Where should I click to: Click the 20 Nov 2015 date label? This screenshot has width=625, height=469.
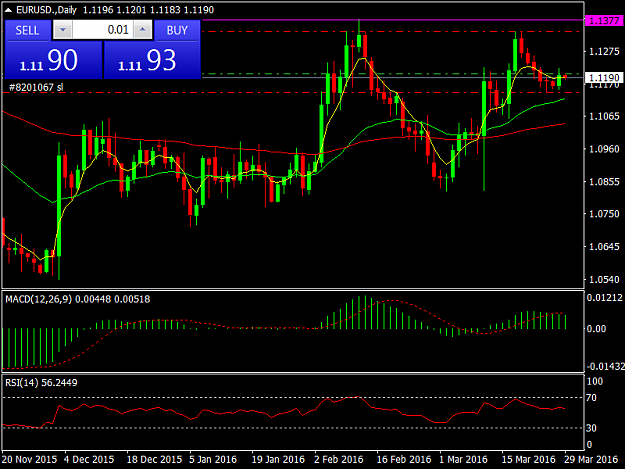[x=29, y=459]
